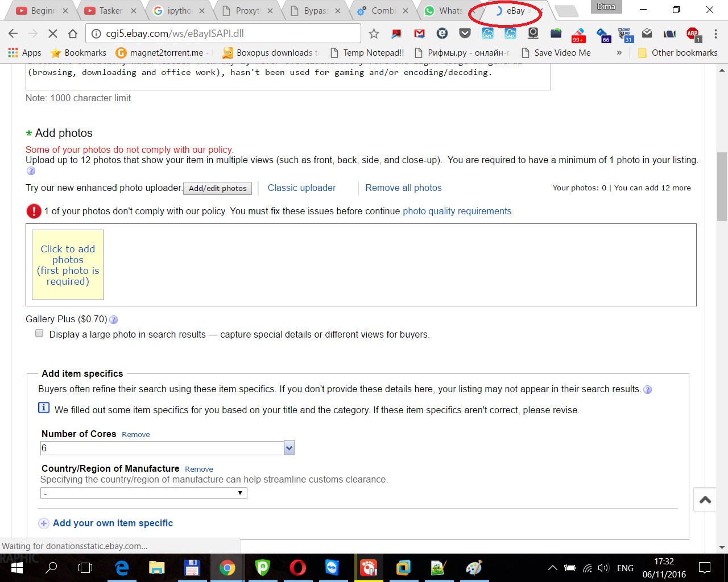Click the plus icon beside Add your own item specific
The height and width of the screenshot is (582, 728).
pos(44,523)
